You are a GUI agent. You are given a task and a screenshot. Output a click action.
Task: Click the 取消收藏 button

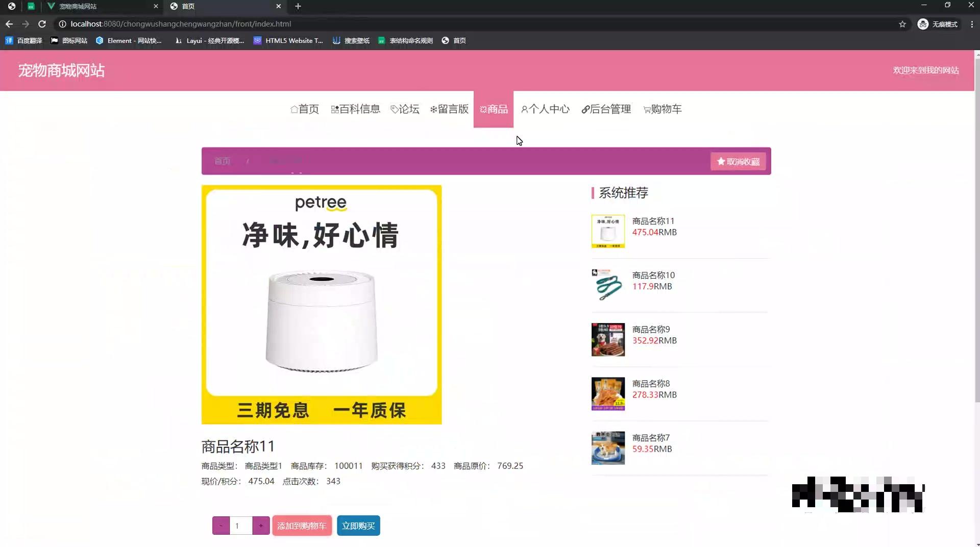coord(738,161)
